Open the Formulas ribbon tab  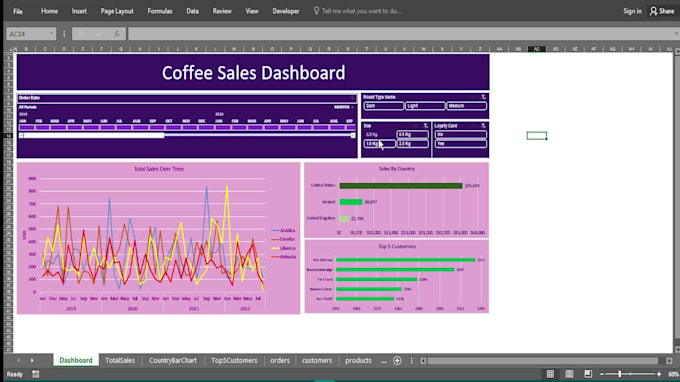click(160, 11)
